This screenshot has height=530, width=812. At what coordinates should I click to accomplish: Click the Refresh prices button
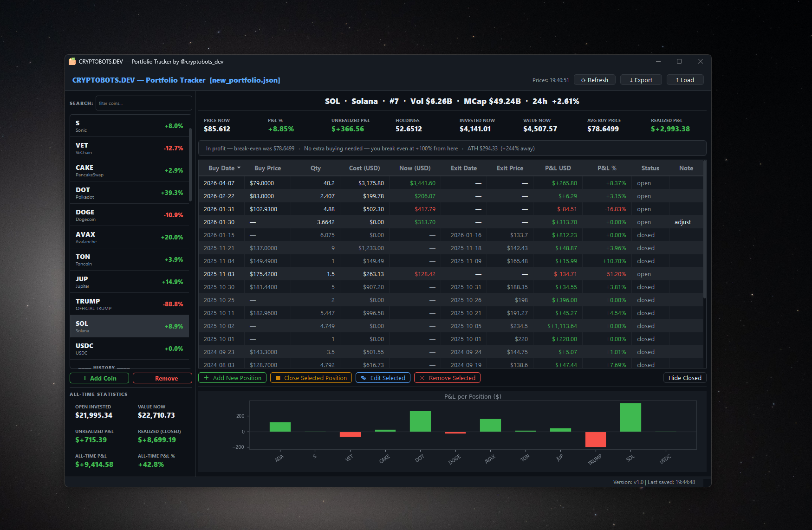[x=594, y=80]
